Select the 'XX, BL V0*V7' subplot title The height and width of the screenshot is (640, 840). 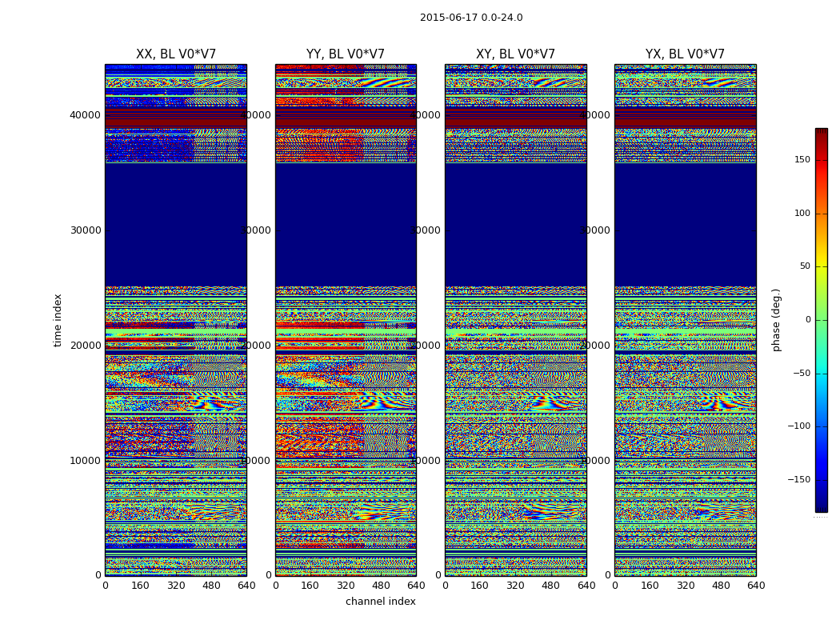[176, 54]
